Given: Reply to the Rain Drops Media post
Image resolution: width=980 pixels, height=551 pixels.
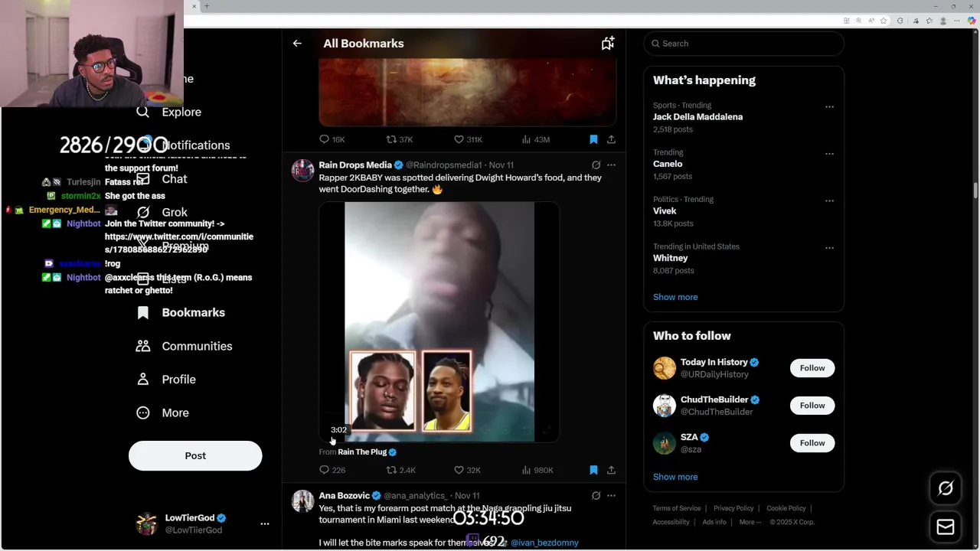Looking at the screenshot, I should (x=332, y=470).
